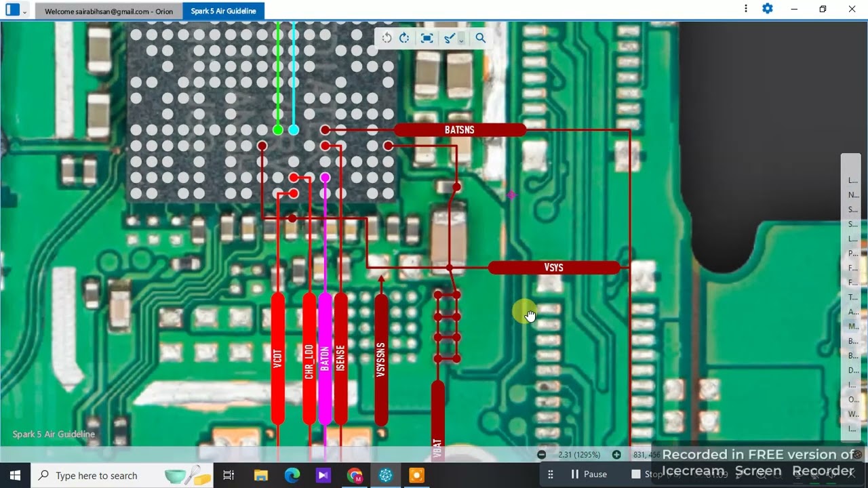The height and width of the screenshot is (488, 868).
Task: Select the CHR_LDO signal line label
Action: (309, 359)
